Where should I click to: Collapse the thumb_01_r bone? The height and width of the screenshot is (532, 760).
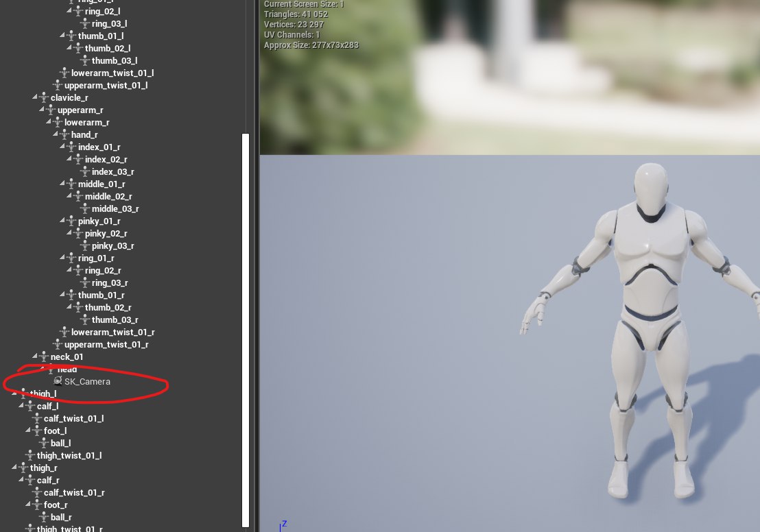(62, 295)
